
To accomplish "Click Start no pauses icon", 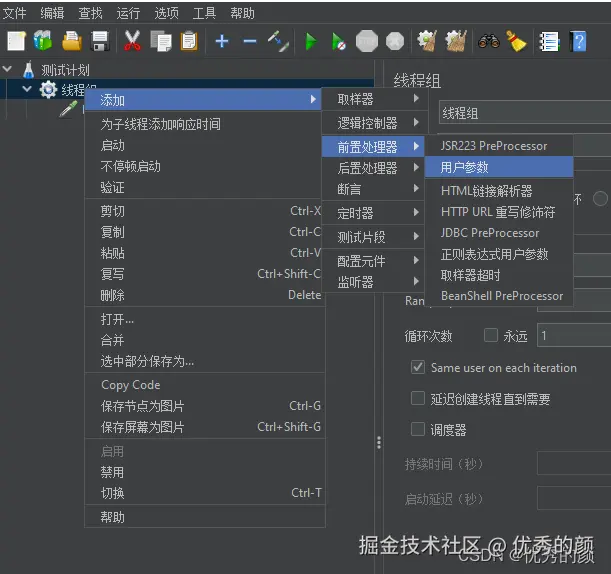I will pos(338,41).
